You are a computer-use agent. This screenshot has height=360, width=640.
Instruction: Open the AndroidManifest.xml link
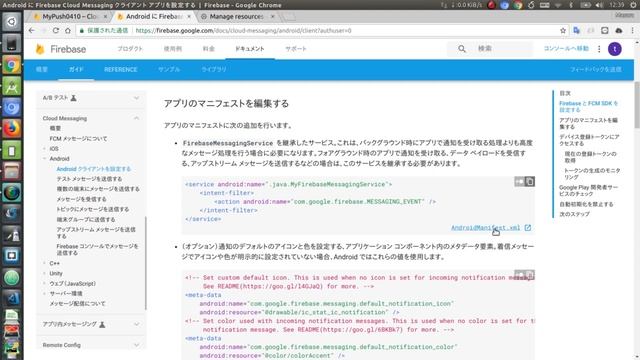tap(485, 227)
